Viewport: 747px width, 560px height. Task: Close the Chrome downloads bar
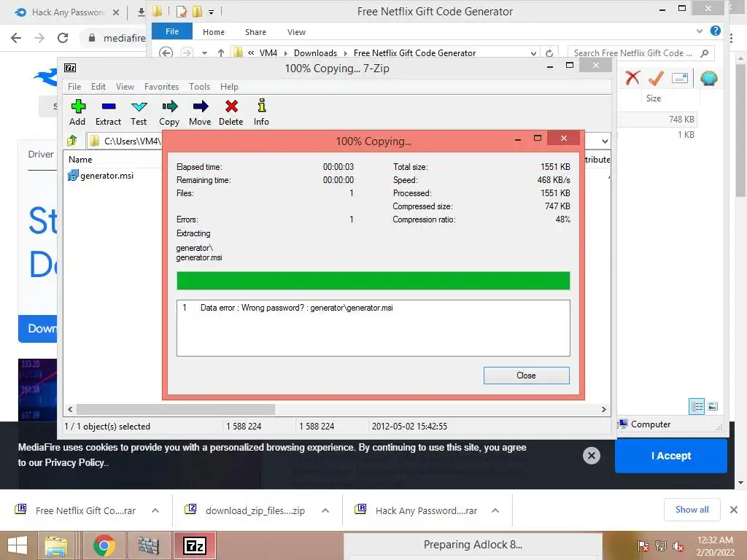tap(734, 510)
